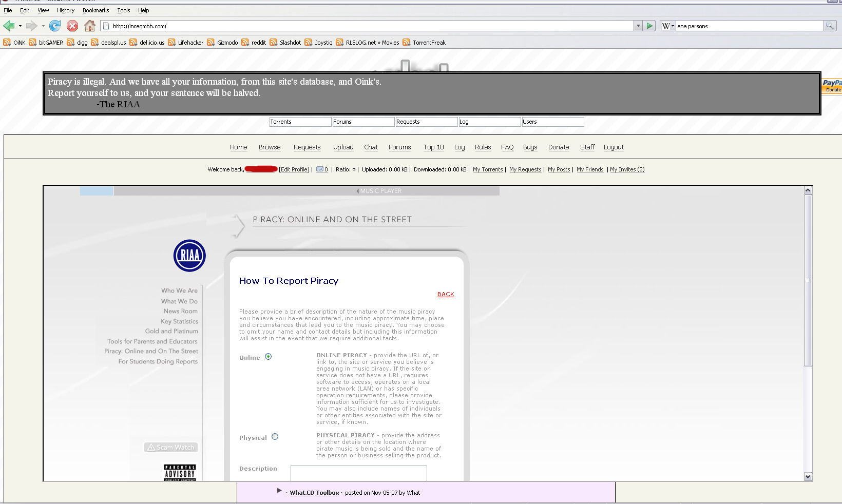
Task: Open the Top 10 link
Action: click(434, 147)
